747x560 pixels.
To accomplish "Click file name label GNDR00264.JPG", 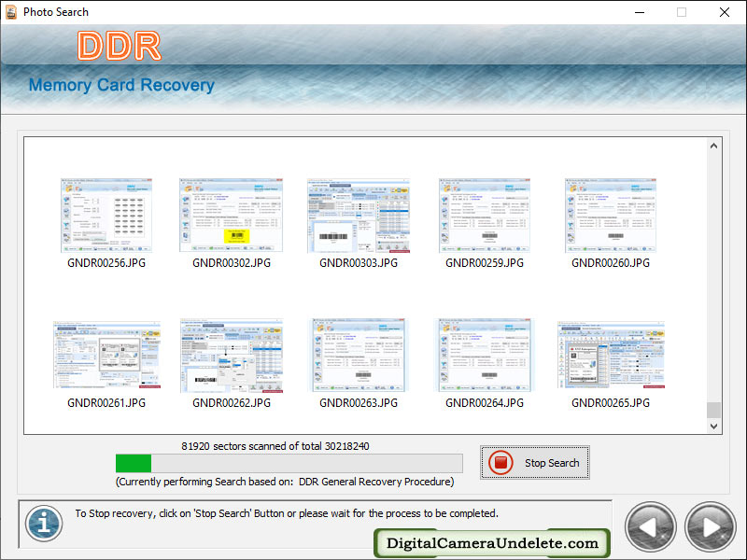I will [485, 403].
